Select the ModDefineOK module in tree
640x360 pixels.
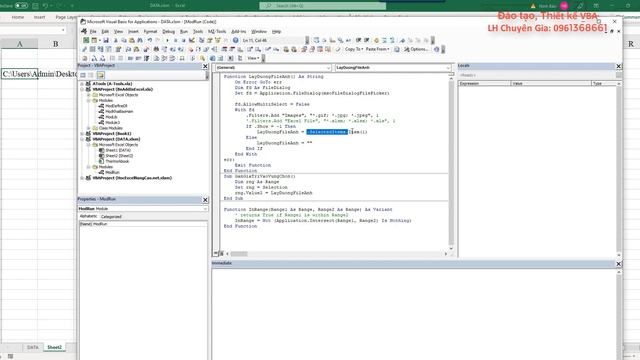[116, 106]
